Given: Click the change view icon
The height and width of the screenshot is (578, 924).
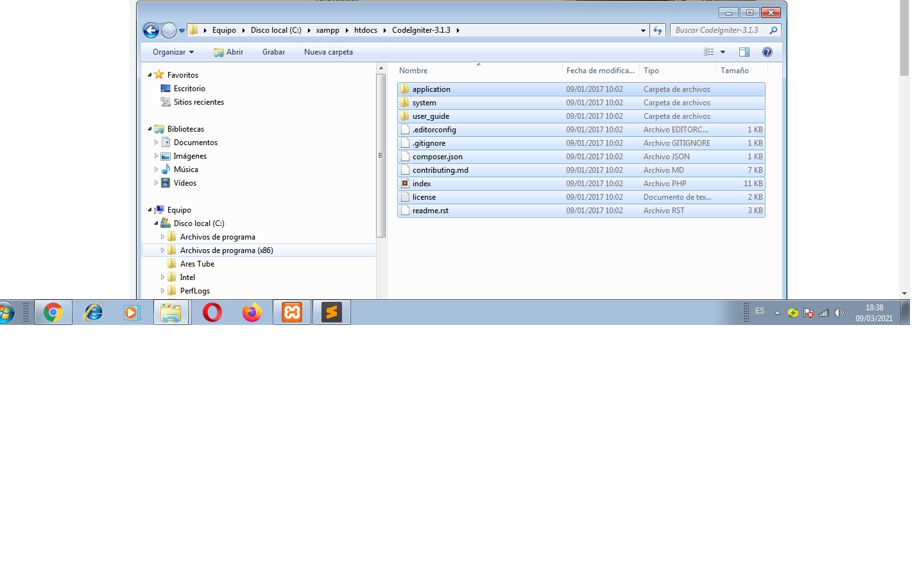Looking at the screenshot, I should tap(708, 52).
